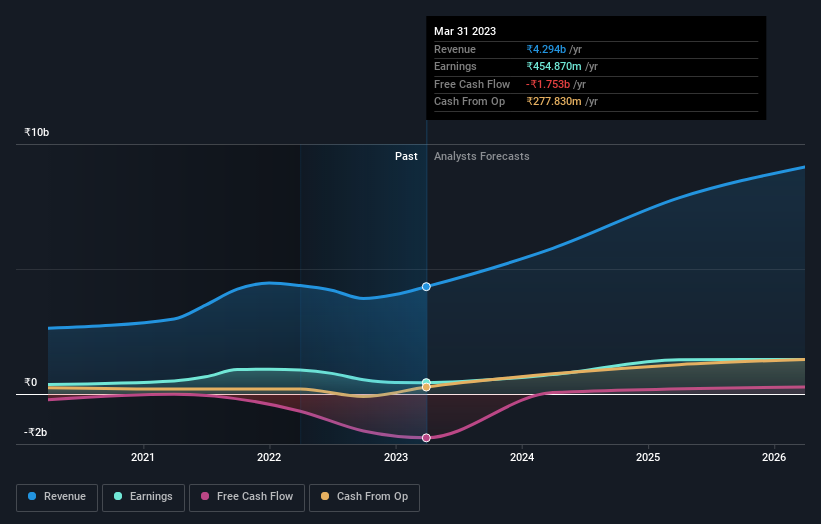Toggle the Cash From Op legend series

click(x=364, y=497)
